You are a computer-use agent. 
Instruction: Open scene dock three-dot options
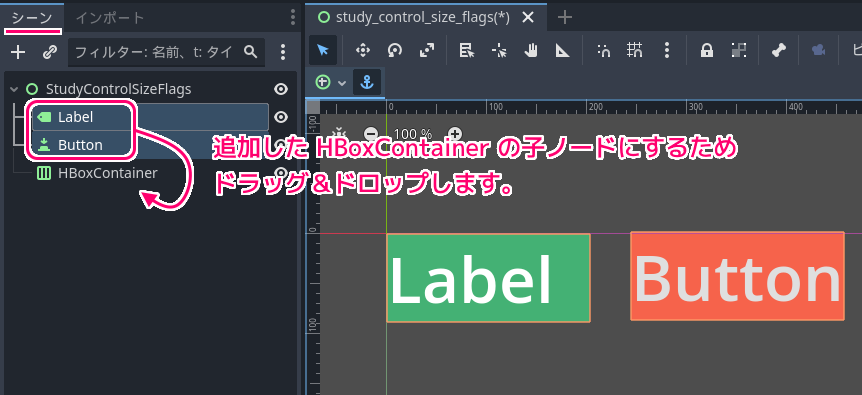point(292,18)
